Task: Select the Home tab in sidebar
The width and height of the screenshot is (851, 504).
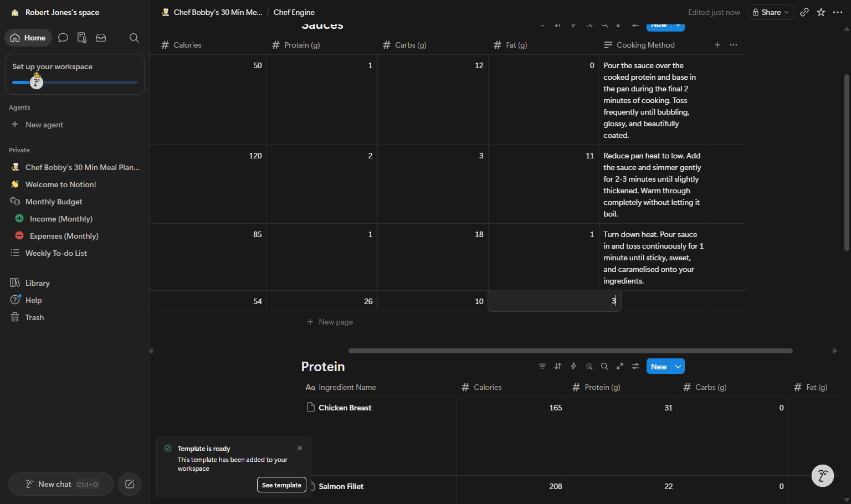Action: coord(28,38)
